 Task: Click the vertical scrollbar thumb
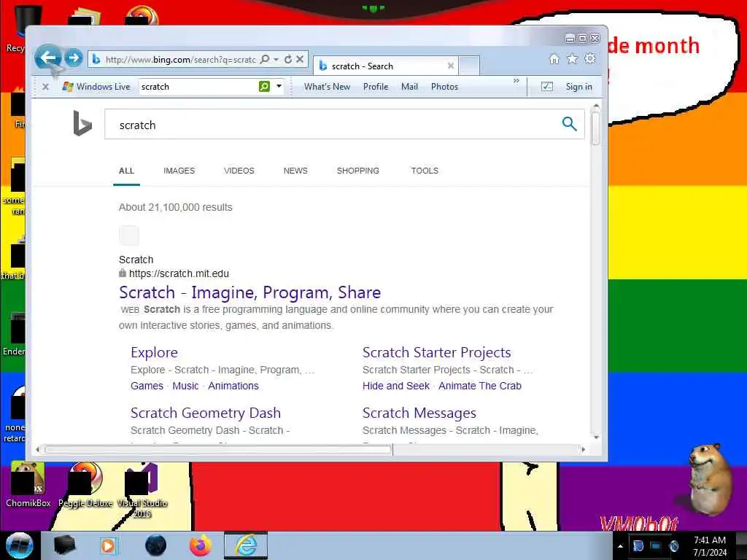pyautogui.click(x=595, y=127)
